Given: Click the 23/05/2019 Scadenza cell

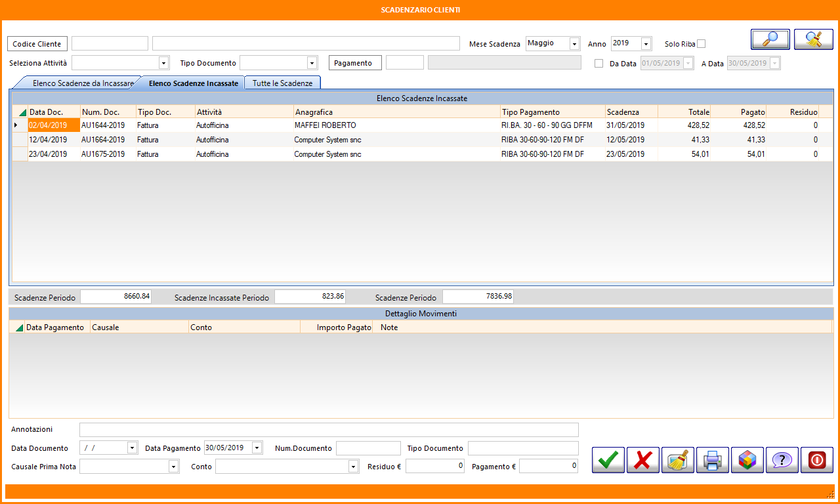Looking at the screenshot, I should (631, 154).
